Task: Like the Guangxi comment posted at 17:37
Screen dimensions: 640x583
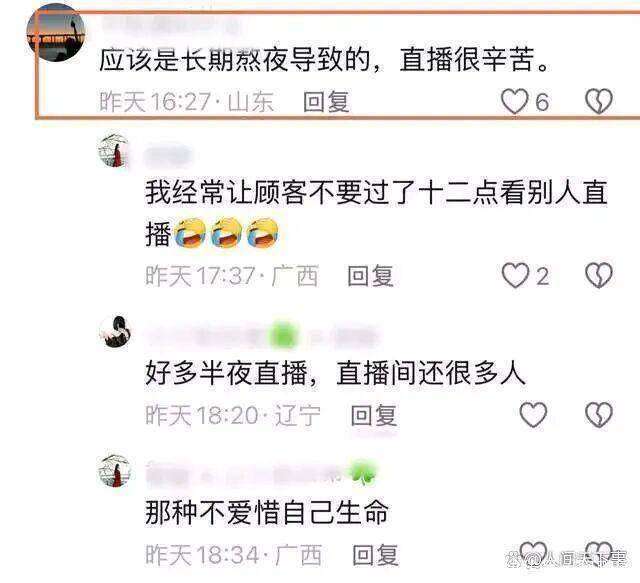Action: [515, 276]
